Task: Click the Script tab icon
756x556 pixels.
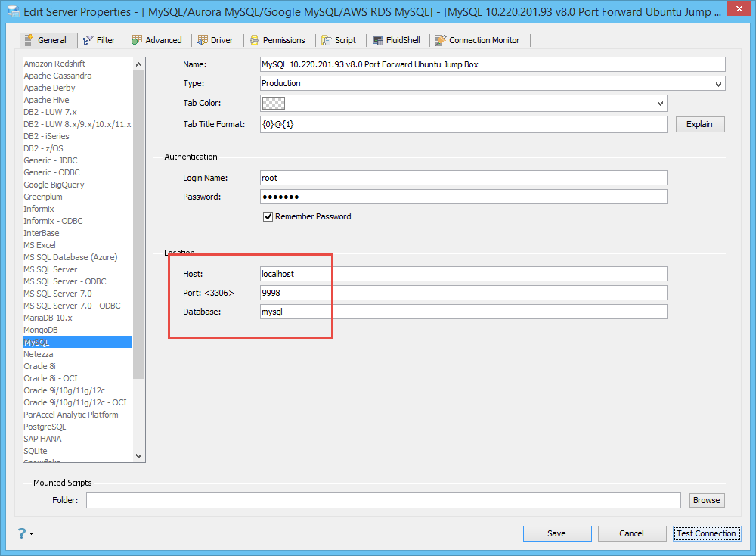Action: click(326, 40)
